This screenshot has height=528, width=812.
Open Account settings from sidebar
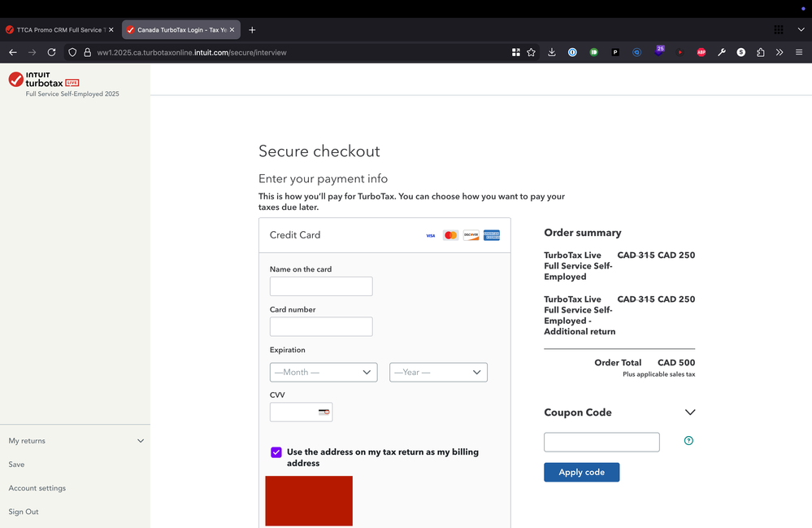click(x=37, y=488)
